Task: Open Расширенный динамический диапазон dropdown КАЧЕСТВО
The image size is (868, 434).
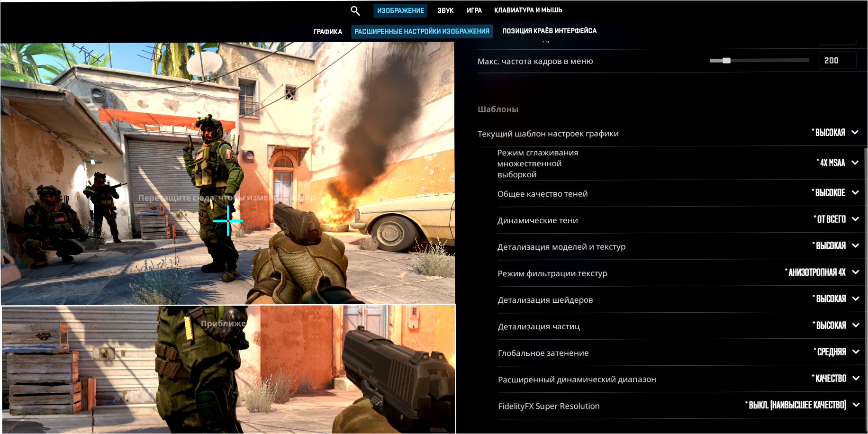Action: point(835,379)
